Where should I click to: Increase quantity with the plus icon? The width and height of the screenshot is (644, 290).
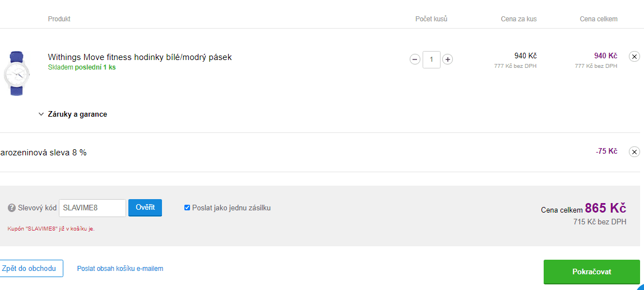tap(448, 59)
